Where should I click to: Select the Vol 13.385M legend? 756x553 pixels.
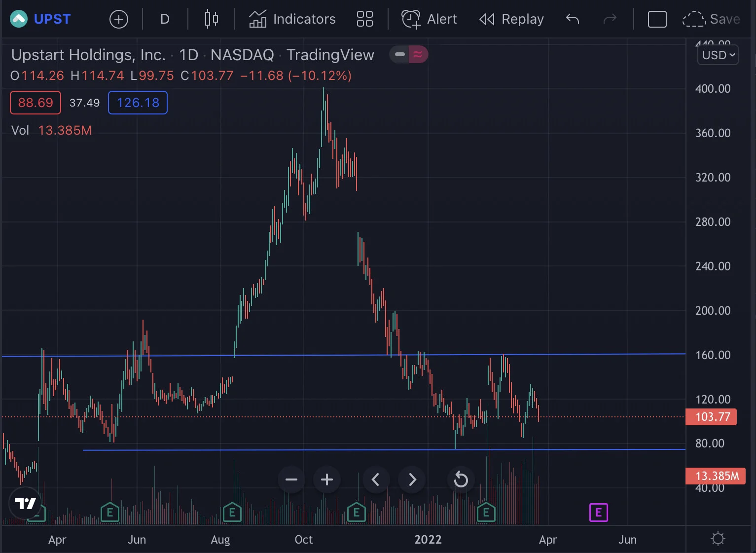52,130
